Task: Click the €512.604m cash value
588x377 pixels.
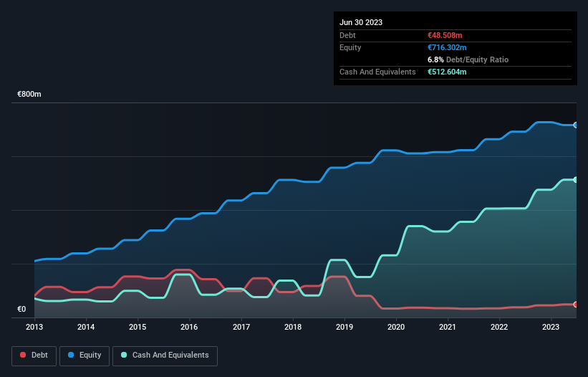Action: 447,72
